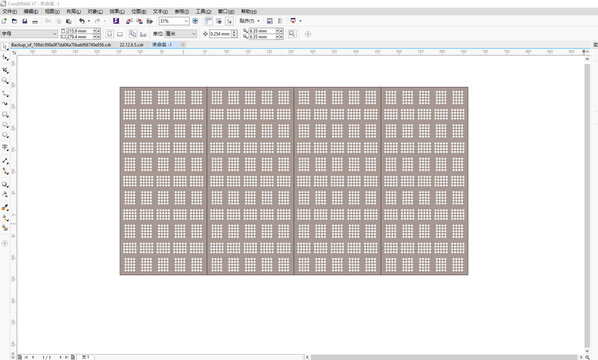Expand the undo history arrow
Screen dimensions: 598x360
(x=89, y=21)
